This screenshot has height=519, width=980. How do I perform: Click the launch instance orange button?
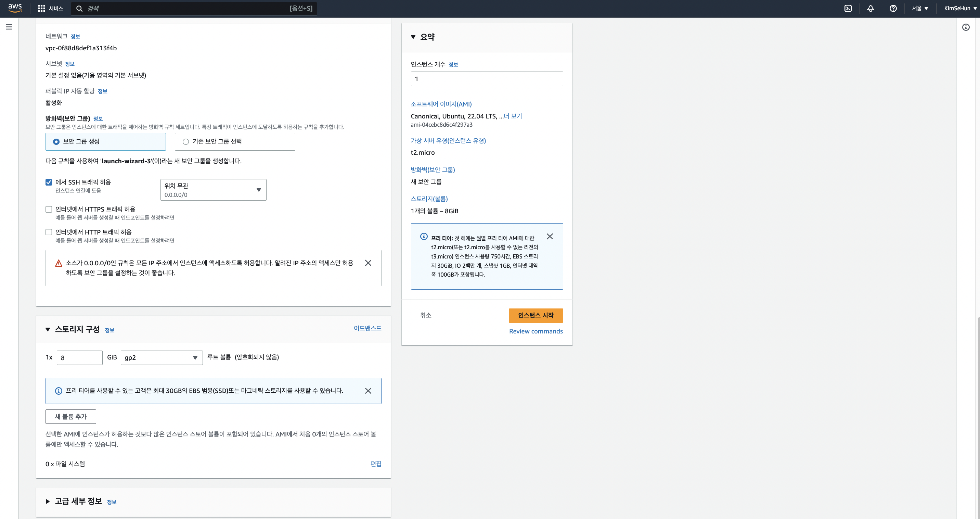pos(536,315)
